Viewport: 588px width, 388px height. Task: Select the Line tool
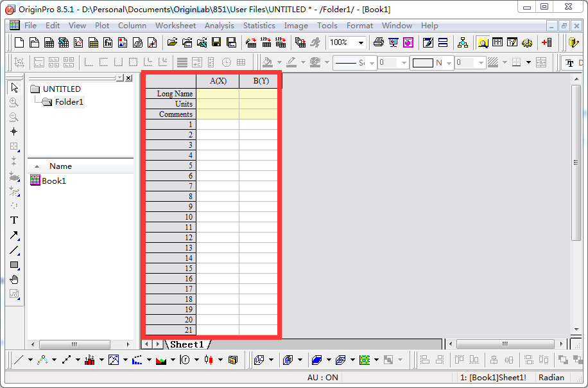click(x=14, y=250)
